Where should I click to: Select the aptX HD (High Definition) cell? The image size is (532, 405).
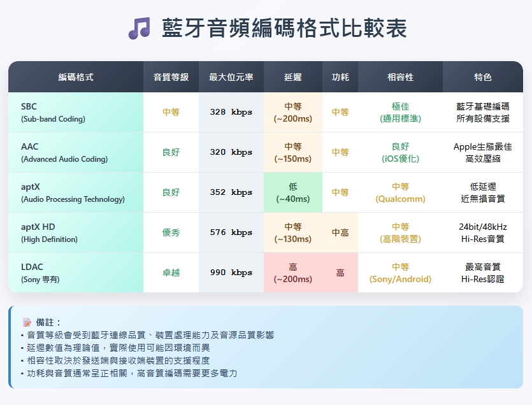coord(76,232)
